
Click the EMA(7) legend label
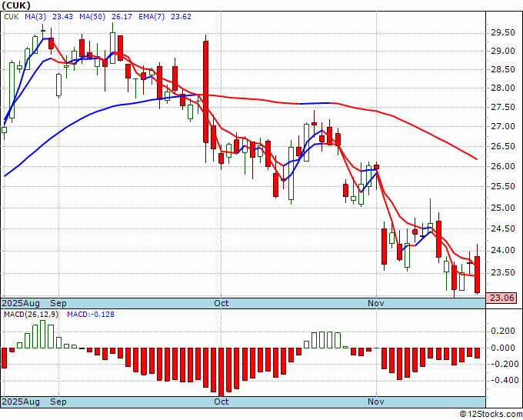coord(152,17)
